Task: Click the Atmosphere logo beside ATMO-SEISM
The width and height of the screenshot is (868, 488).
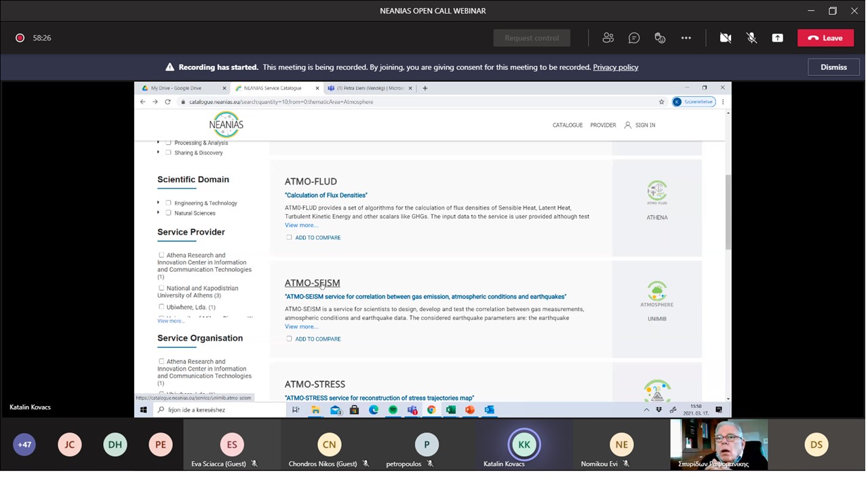Action: 656,294
